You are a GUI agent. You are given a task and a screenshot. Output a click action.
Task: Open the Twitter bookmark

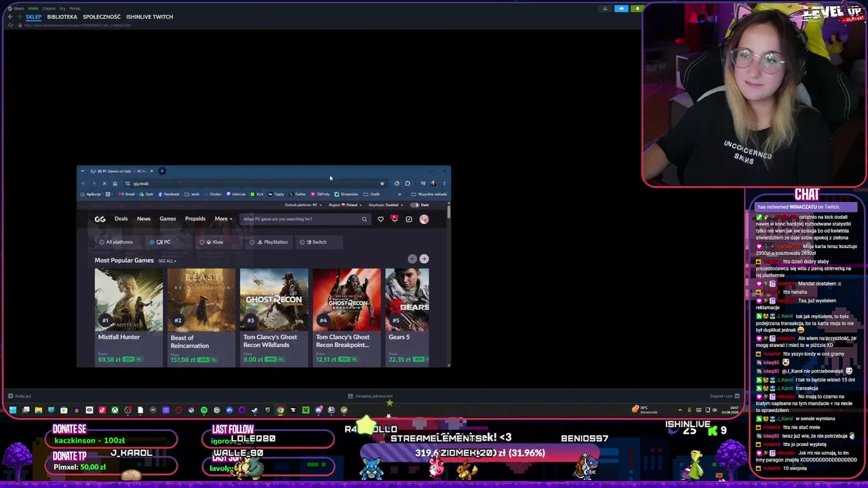tap(297, 195)
